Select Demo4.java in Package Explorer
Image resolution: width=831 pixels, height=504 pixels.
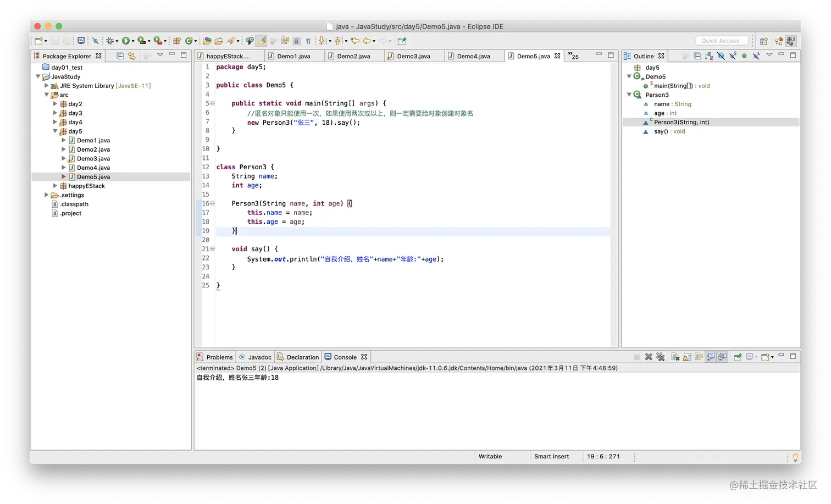coord(93,168)
